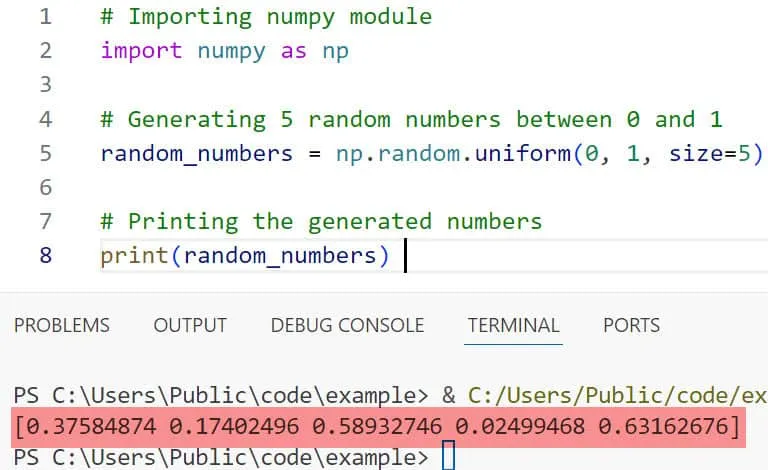Click the 'import' keyword on line 2
The image size is (768, 470).
point(141,51)
